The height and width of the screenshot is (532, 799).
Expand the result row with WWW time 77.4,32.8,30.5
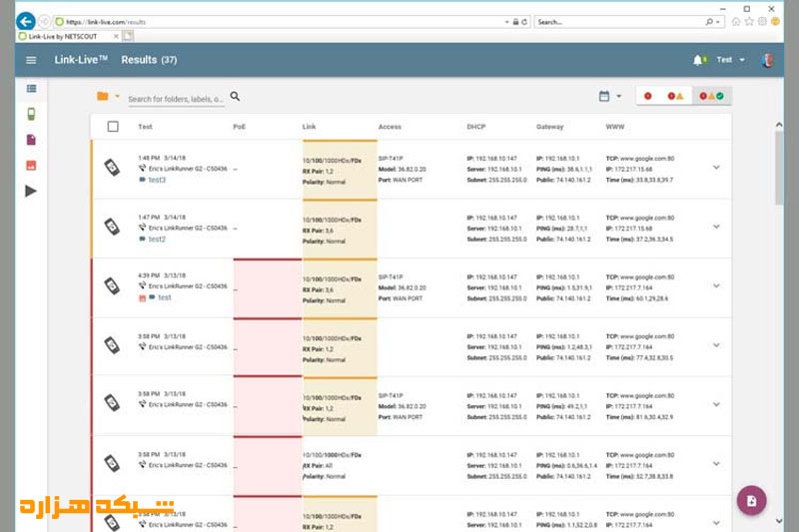point(716,345)
